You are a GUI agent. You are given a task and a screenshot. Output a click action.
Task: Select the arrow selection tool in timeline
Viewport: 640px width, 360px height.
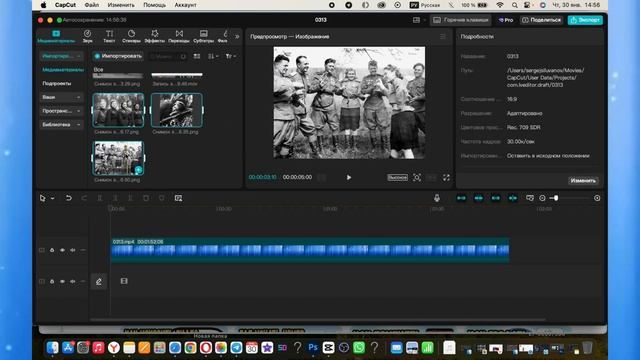(x=42, y=198)
